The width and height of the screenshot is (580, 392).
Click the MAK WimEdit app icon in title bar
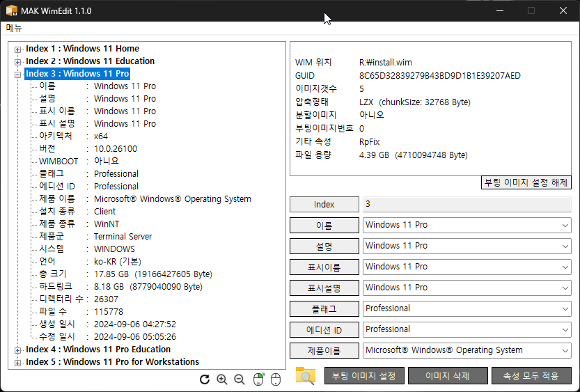pos(11,10)
